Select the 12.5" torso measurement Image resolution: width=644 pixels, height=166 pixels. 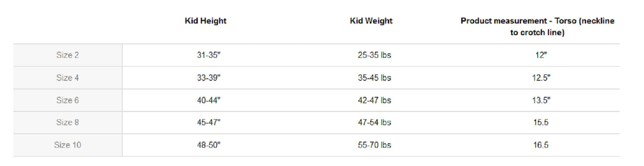[541, 78]
